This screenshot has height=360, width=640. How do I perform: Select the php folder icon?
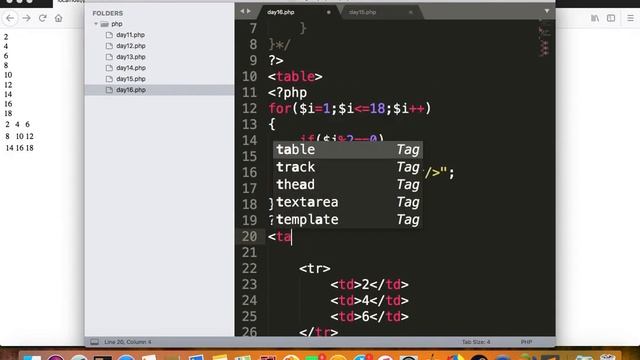pyautogui.click(x=104, y=24)
